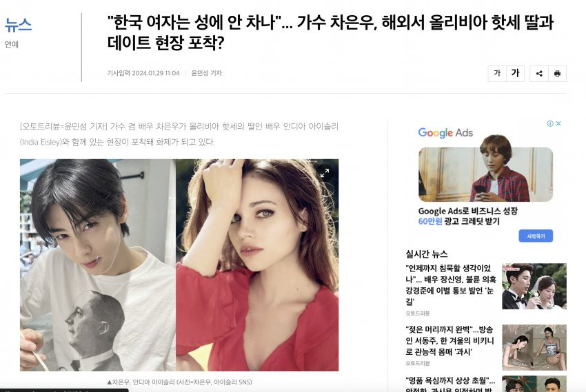Screen dimensions: 586x392
Task: Close the Google Ads banner with X
Action: point(558,123)
